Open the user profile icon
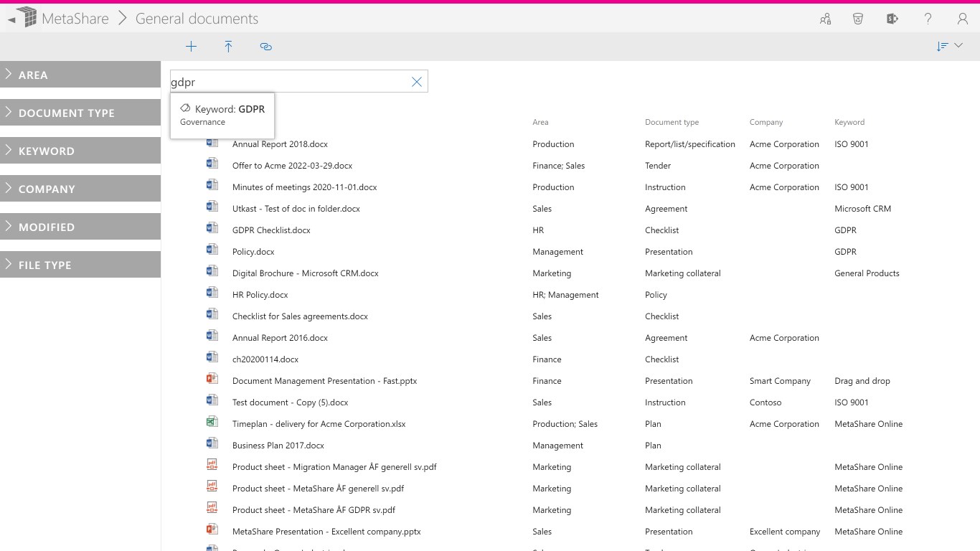Image resolution: width=980 pixels, height=551 pixels. click(963, 19)
